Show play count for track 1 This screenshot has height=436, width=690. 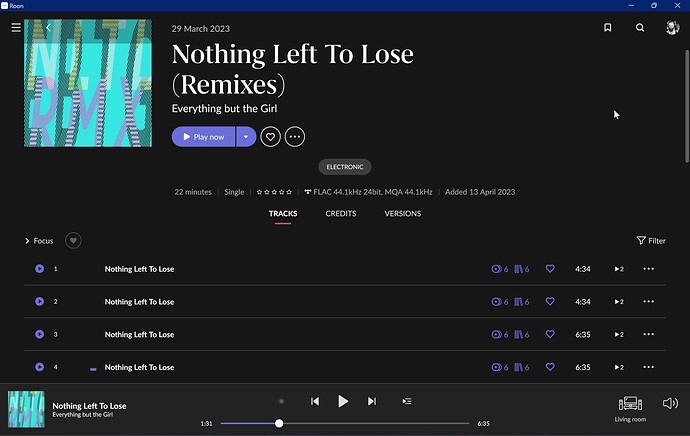(x=619, y=269)
